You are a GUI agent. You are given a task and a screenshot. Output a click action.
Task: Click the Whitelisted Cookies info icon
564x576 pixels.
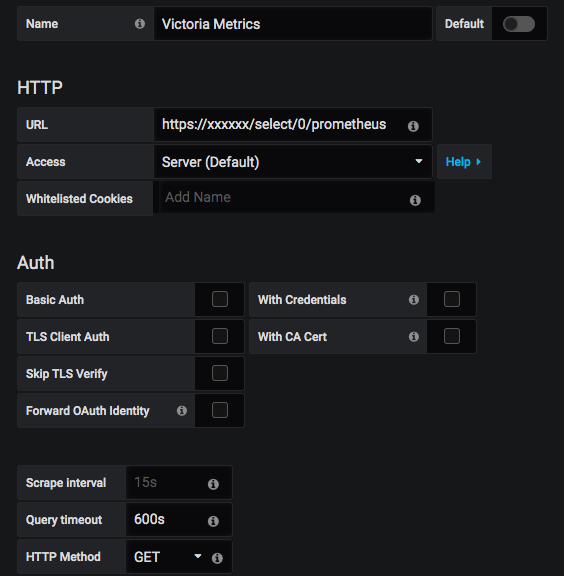[415, 200]
